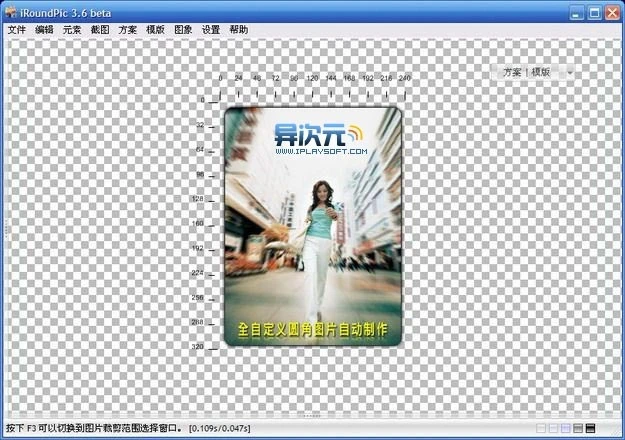Screen dimensions: 625x440
Task: Click the 模版 label in floating panel
Action: click(x=540, y=72)
